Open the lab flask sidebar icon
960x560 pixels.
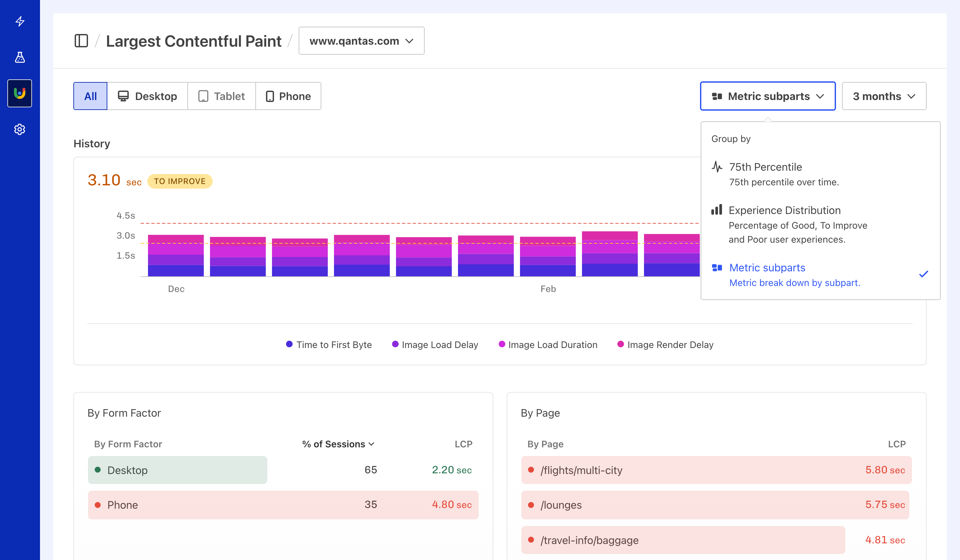[20, 57]
